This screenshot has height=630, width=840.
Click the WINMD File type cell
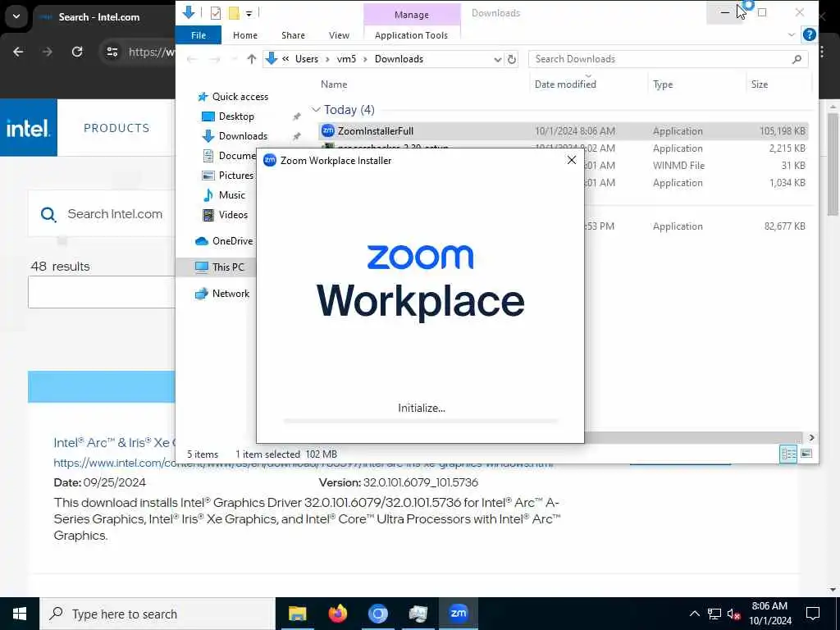coord(678,166)
